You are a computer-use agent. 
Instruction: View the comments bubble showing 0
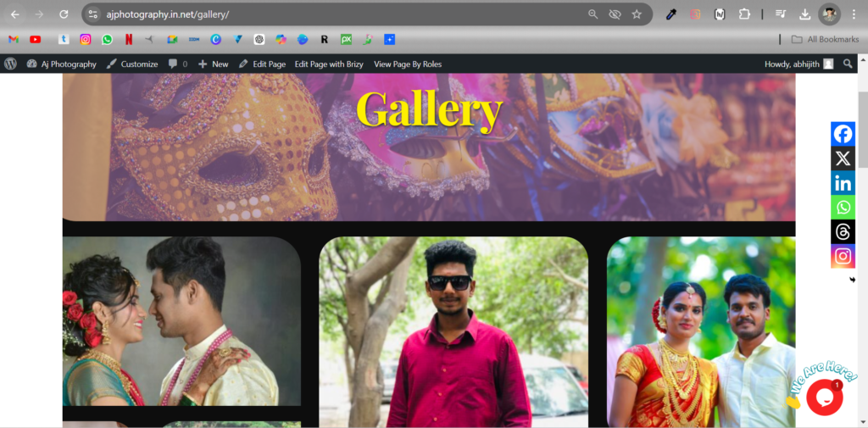coord(178,64)
